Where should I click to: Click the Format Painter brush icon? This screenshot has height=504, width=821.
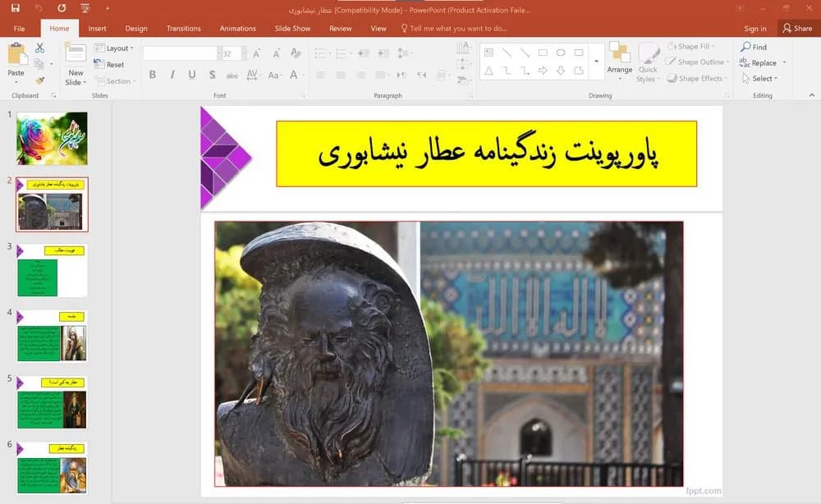tap(39, 80)
